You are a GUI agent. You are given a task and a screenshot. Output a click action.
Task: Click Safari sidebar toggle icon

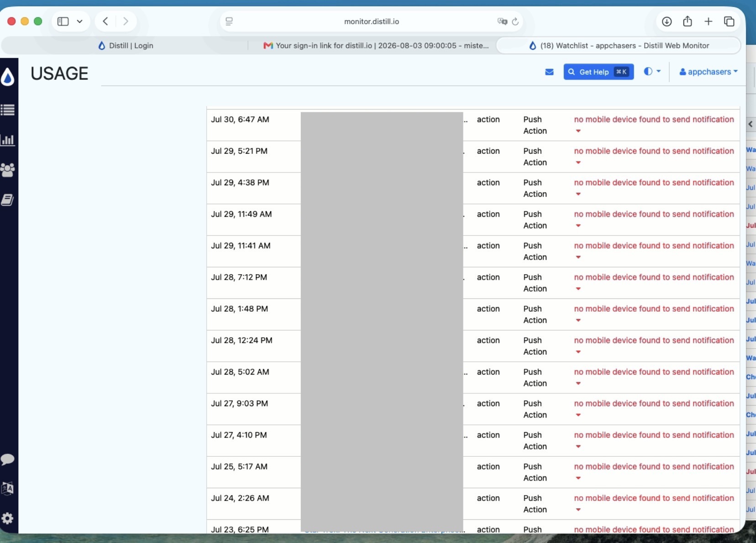coord(63,21)
